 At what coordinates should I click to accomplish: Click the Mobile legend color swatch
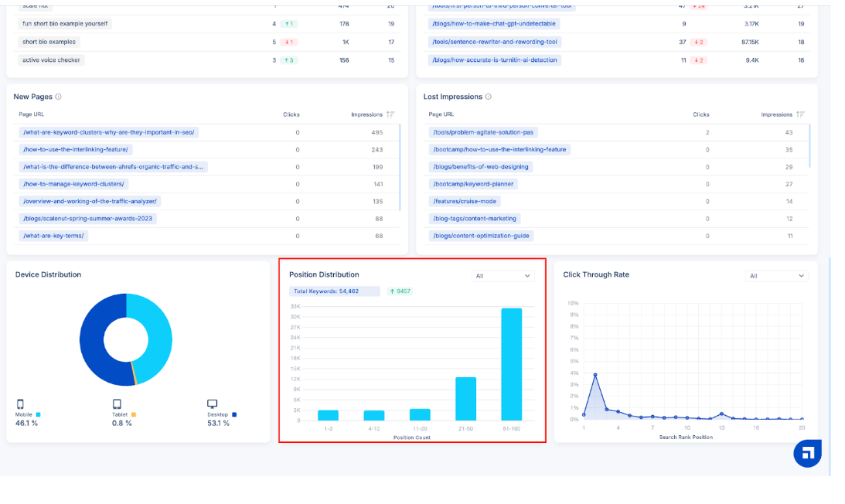coord(38,414)
